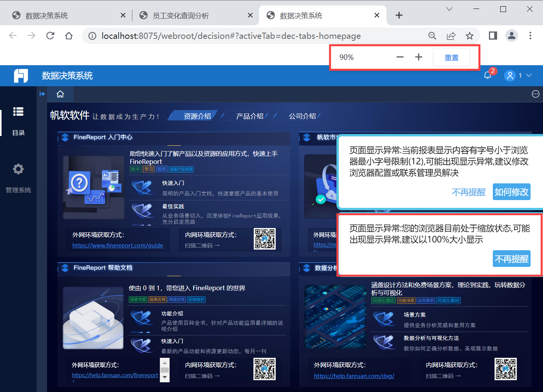Add a new browser tab

[399, 15]
